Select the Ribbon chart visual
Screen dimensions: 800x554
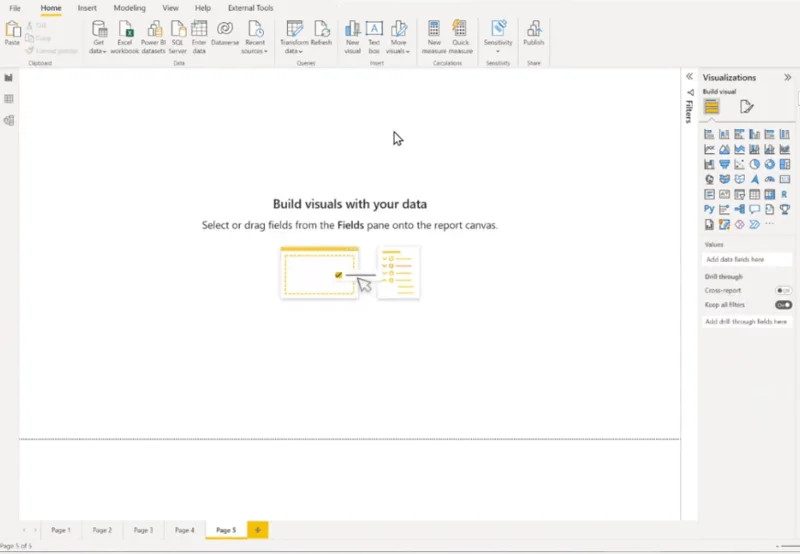(785, 149)
